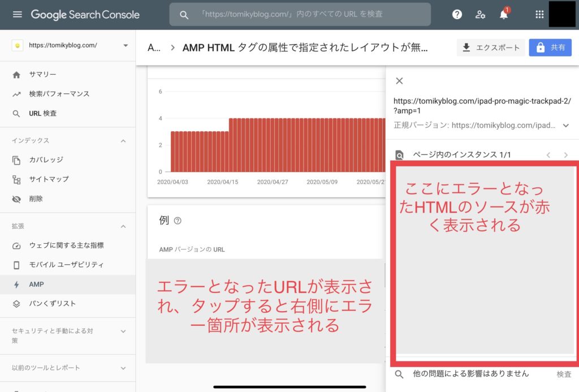Go to previous instance arrow
Viewport: 579px width, 392px height.
(548, 155)
